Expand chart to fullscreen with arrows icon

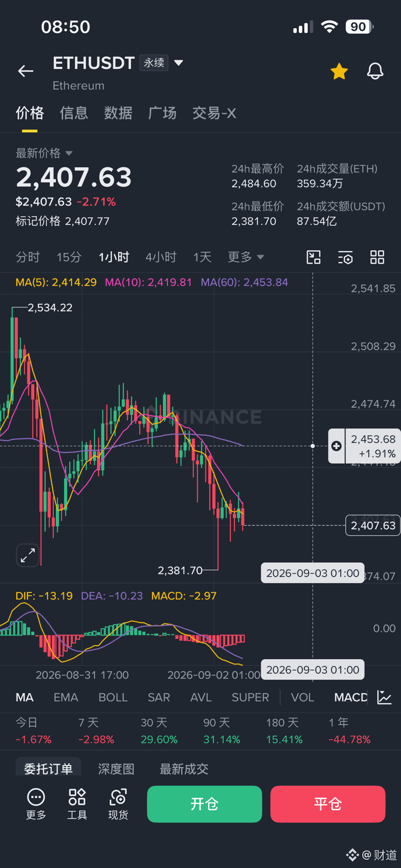[x=28, y=555]
